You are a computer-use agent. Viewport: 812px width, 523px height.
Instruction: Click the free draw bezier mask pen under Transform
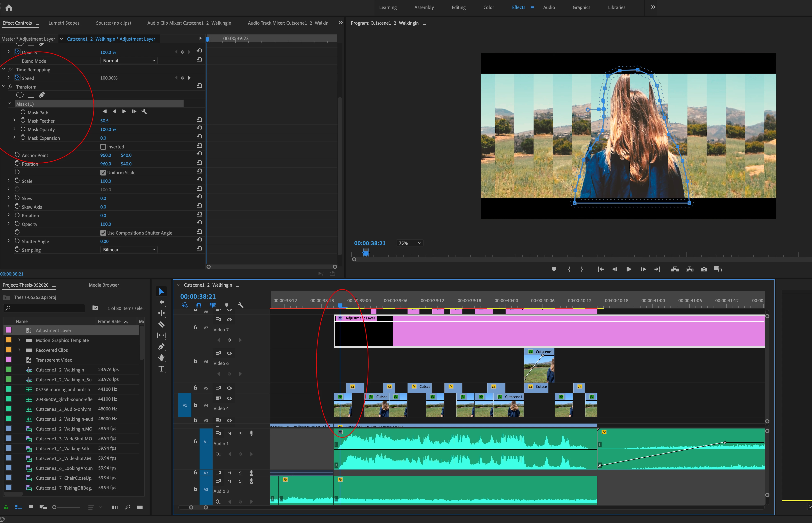42,95
